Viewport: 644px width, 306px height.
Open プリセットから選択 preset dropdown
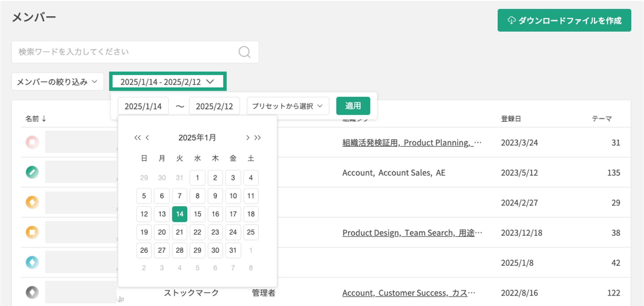tap(288, 106)
